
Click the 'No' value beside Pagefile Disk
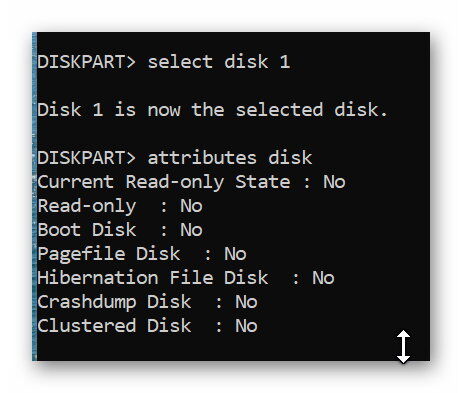tap(235, 254)
